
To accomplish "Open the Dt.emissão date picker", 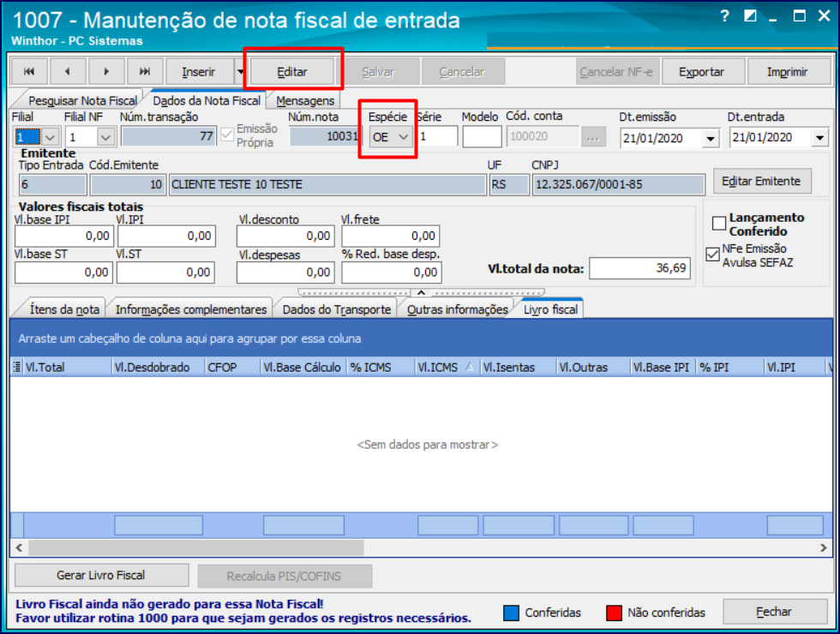I will click(711, 139).
